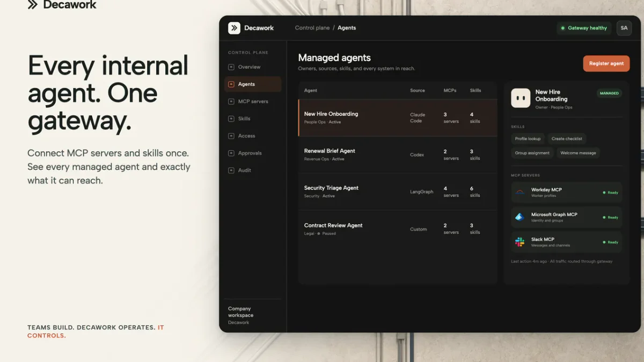This screenshot has height=362, width=644.
Task: Open the Overview section
Action: 253,67
